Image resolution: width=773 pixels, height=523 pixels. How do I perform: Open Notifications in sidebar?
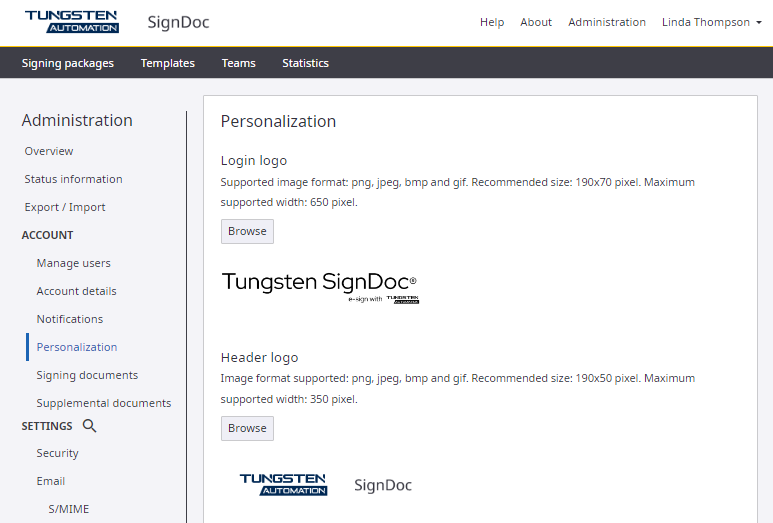(x=70, y=319)
